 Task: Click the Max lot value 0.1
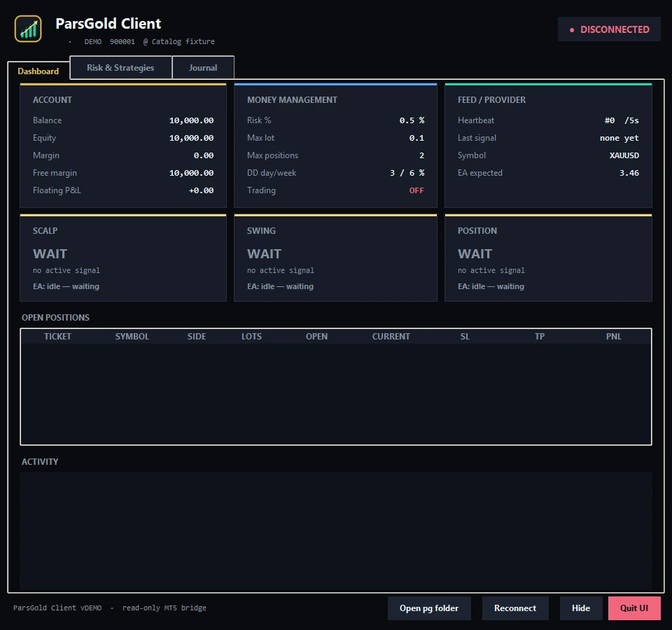pyautogui.click(x=416, y=138)
